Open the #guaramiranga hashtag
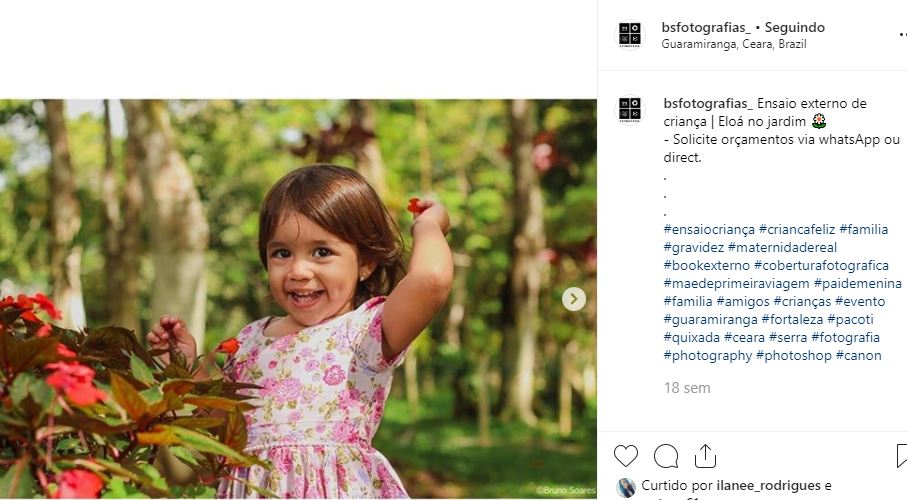Image resolution: width=907 pixels, height=500 pixels. (710, 319)
